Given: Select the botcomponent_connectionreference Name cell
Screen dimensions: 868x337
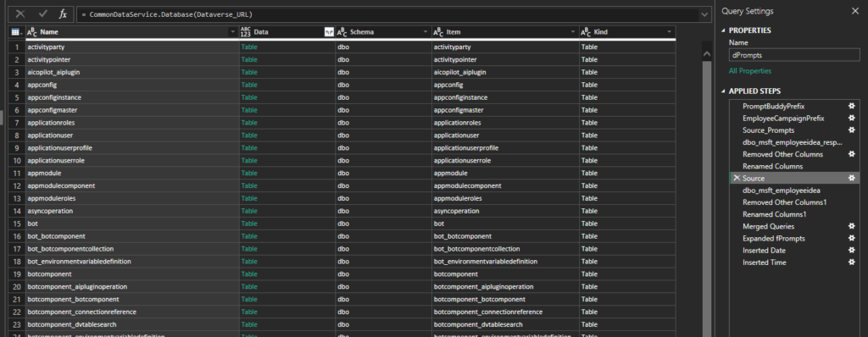Looking at the screenshot, I should (132, 312).
